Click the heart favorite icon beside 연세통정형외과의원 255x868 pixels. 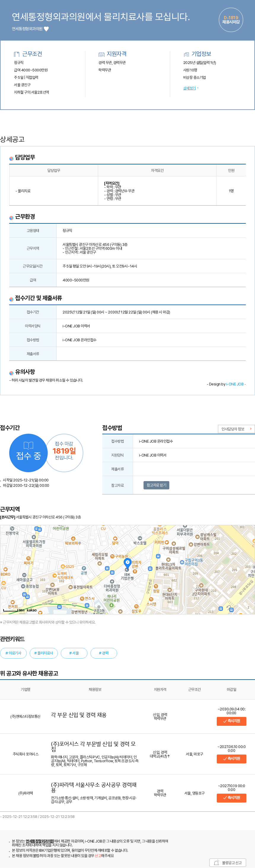47,29
